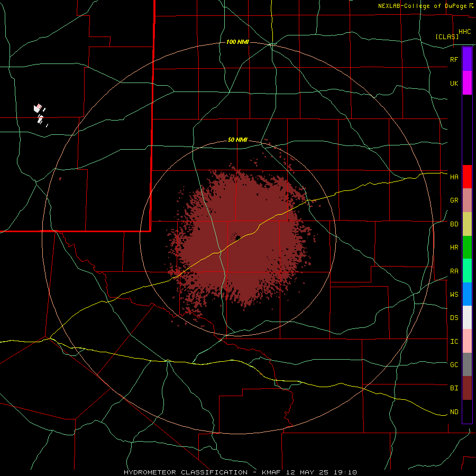Click the DS white legend swatch
476x476 pixels.
point(467,317)
